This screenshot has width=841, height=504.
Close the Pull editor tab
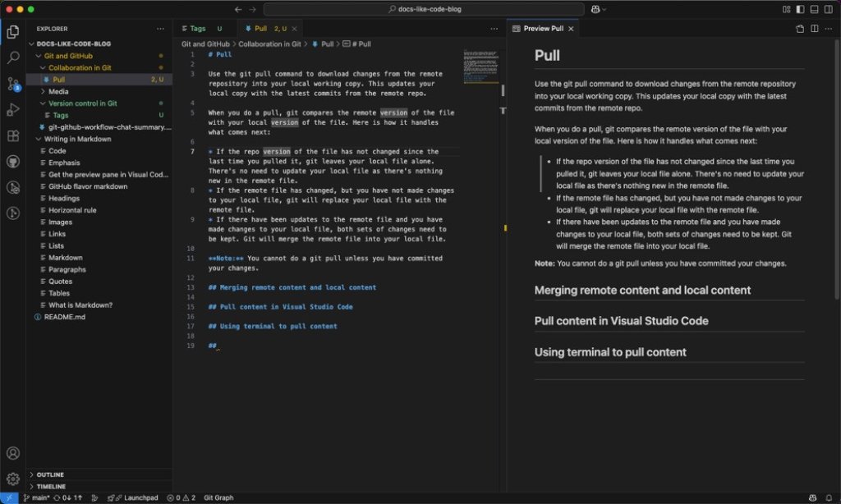pyautogui.click(x=295, y=29)
